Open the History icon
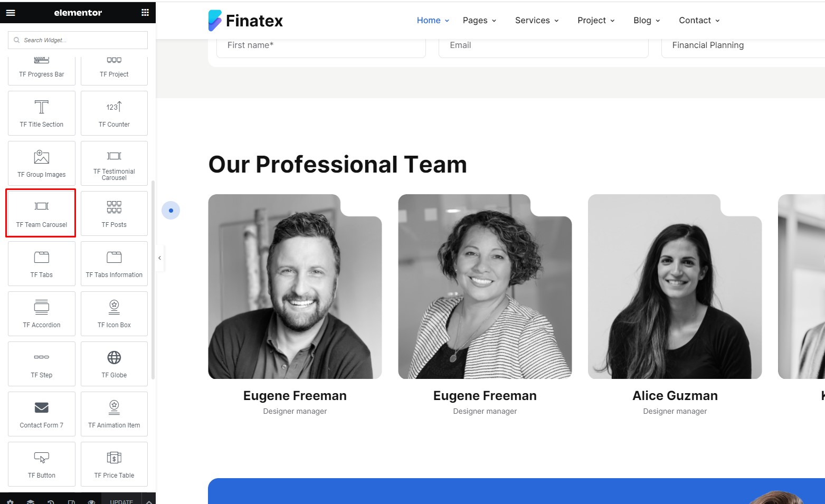This screenshot has width=825, height=504. 51,501
